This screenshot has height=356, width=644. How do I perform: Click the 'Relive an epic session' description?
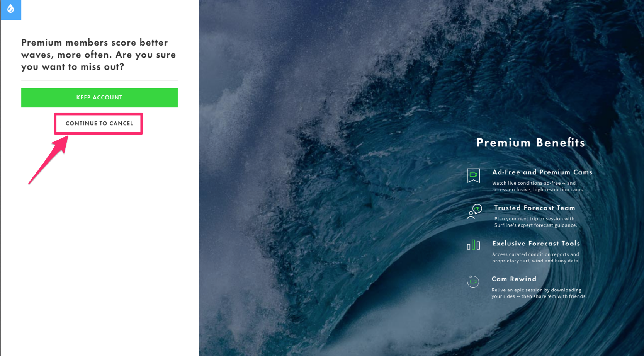coord(539,293)
